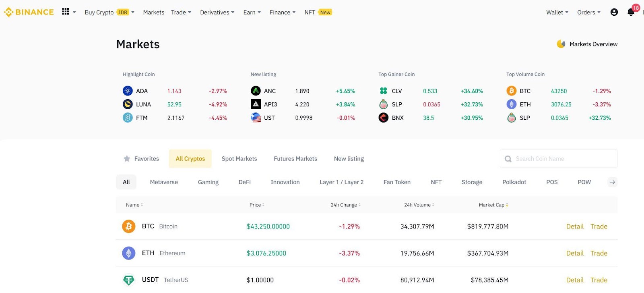
Task: Switch to the Spot Markets tab
Action: tap(239, 159)
